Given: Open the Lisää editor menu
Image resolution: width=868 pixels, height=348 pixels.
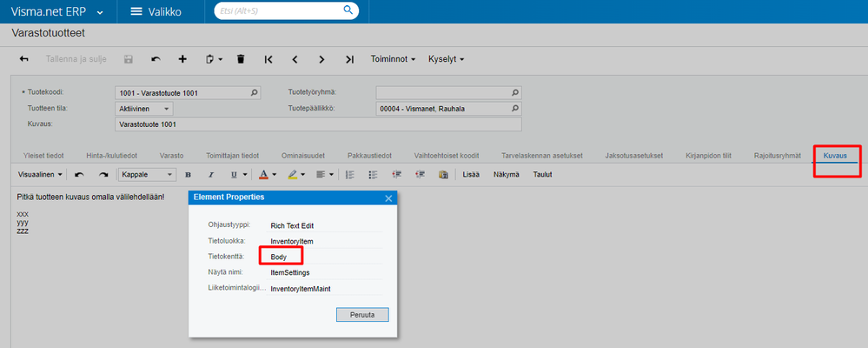Looking at the screenshot, I should pos(471,175).
